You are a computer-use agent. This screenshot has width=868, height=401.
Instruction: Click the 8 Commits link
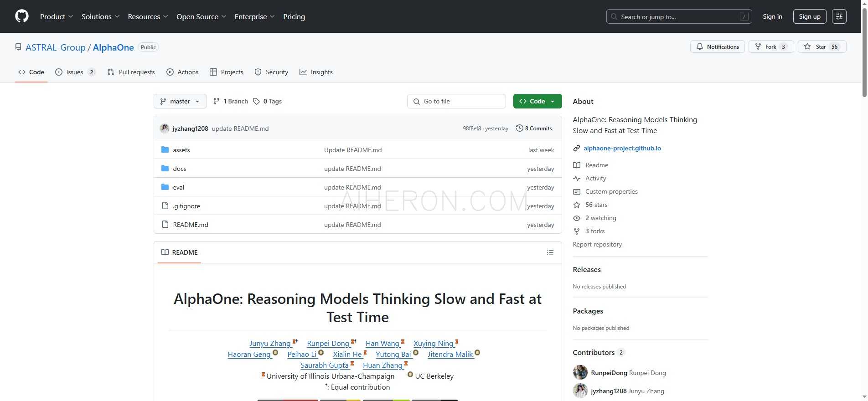click(x=534, y=129)
